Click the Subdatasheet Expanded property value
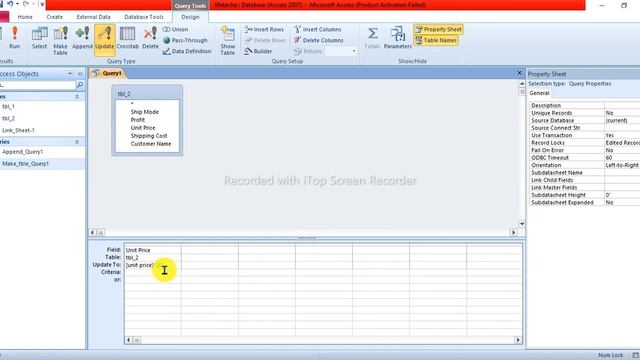This screenshot has width=640, height=360. click(x=622, y=202)
